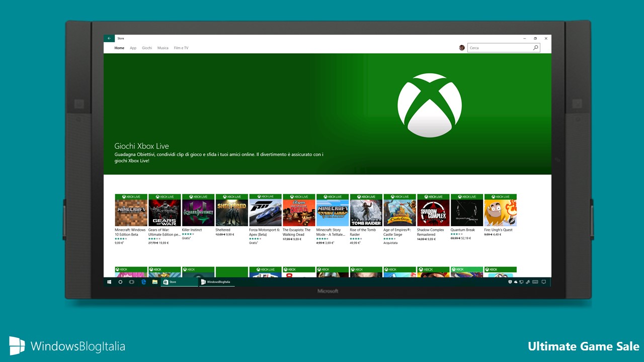Click Quantum Break price 52,19 €
This screenshot has height=362, width=644.
(466, 238)
